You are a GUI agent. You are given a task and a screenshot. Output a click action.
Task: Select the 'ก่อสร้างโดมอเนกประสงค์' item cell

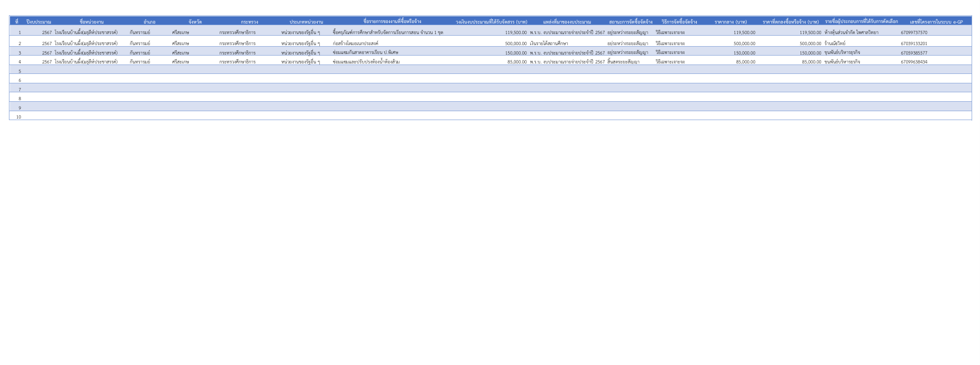pos(355,44)
